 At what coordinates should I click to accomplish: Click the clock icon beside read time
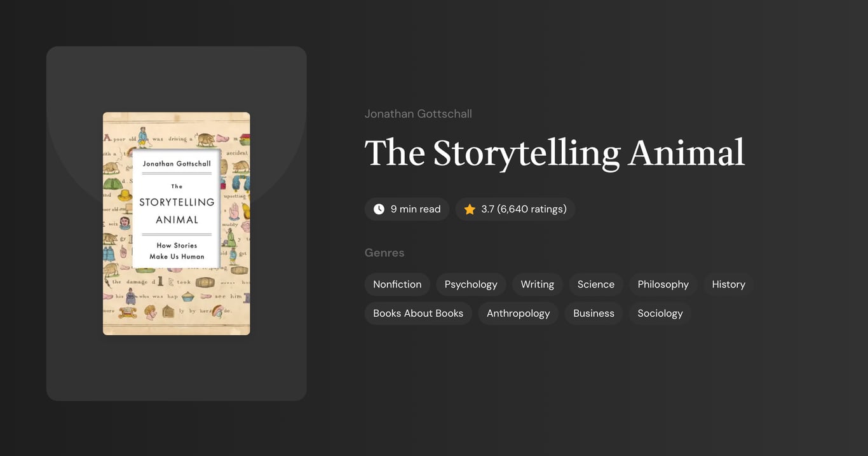click(x=378, y=209)
